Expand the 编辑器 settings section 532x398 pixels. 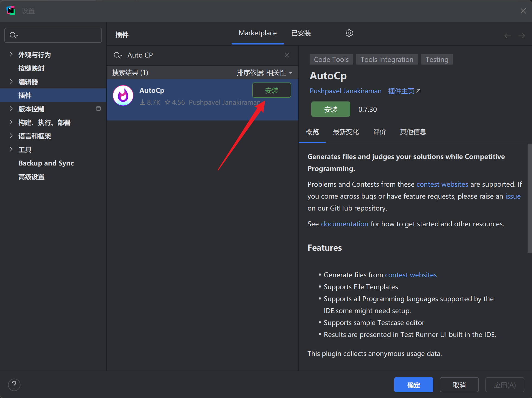click(11, 81)
